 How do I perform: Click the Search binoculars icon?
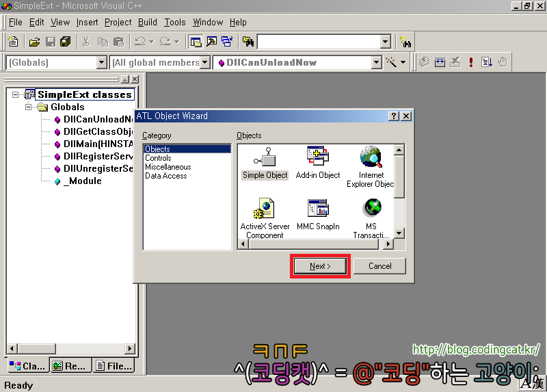click(x=405, y=42)
